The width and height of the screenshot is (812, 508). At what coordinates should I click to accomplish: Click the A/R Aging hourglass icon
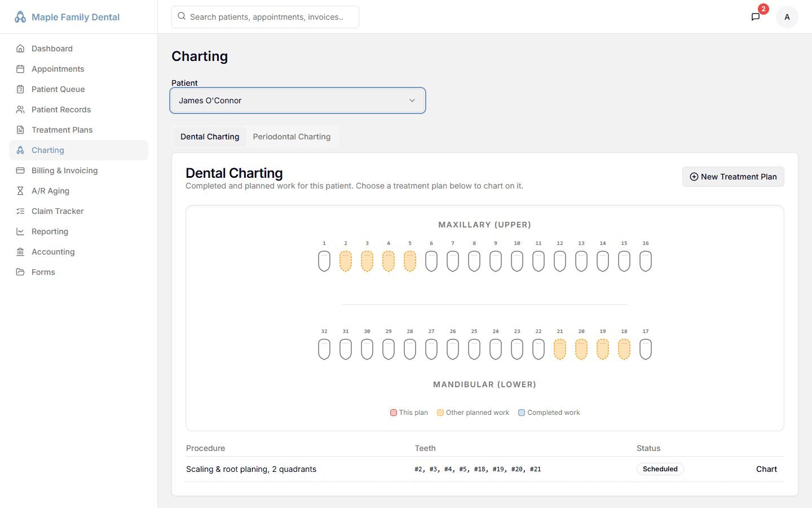(20, 191)
